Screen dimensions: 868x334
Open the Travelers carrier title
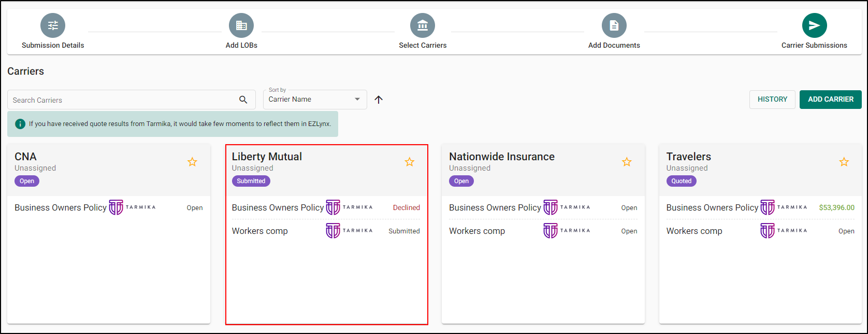point(689,157)
